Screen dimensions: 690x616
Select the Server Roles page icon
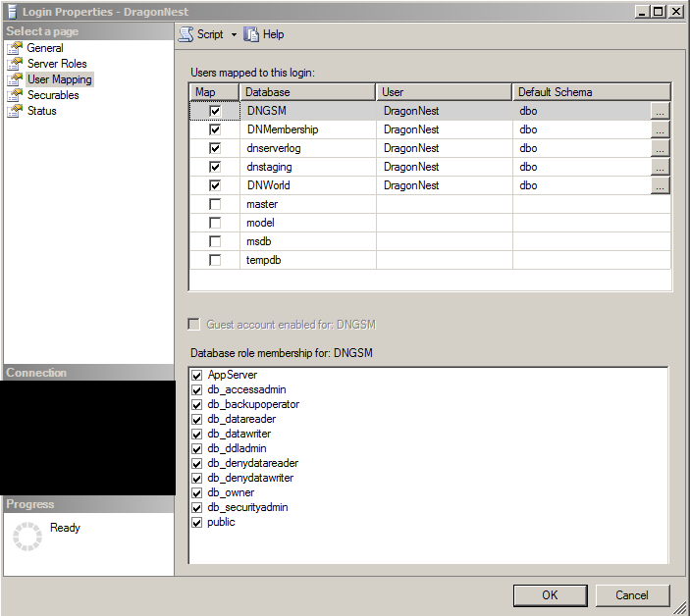(15, 64)
